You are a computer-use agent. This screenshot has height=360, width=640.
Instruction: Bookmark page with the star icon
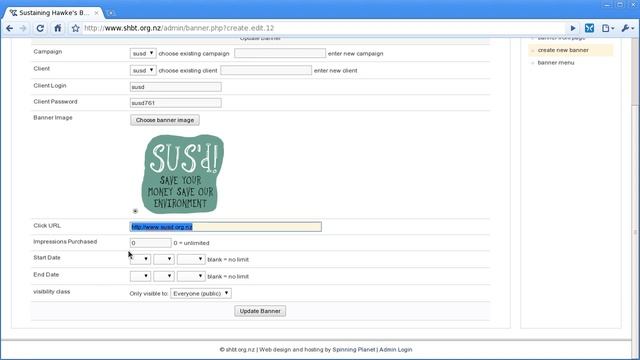[76, 28]
